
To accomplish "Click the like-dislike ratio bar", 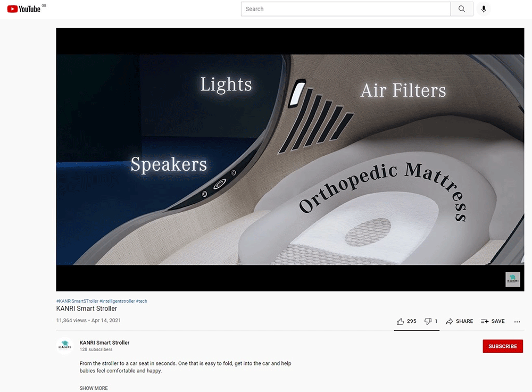I will tap(417, 330).
